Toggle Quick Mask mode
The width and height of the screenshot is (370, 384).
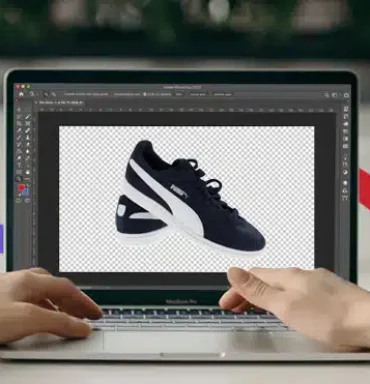[x=19, y=200]
